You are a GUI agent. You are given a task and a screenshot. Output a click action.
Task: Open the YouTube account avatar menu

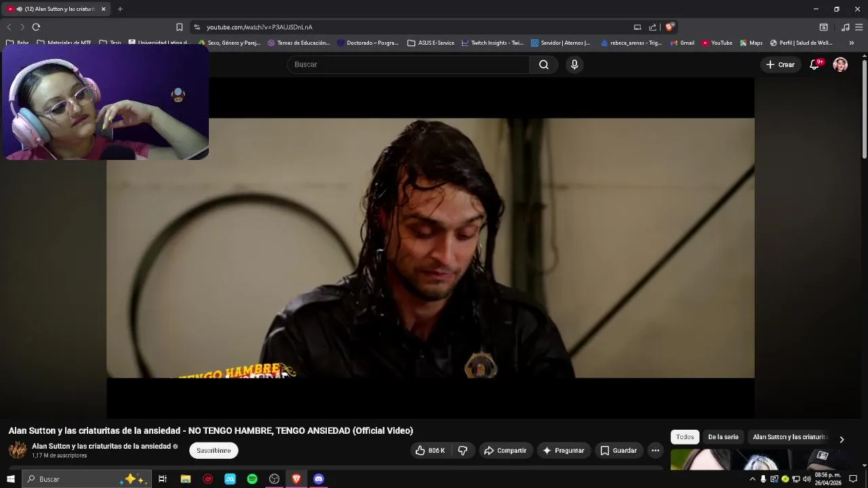pyautogui.click(x=840, y=64)
